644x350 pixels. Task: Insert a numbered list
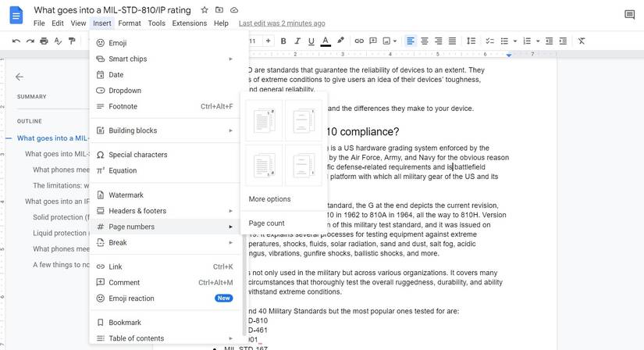(527, 41)
